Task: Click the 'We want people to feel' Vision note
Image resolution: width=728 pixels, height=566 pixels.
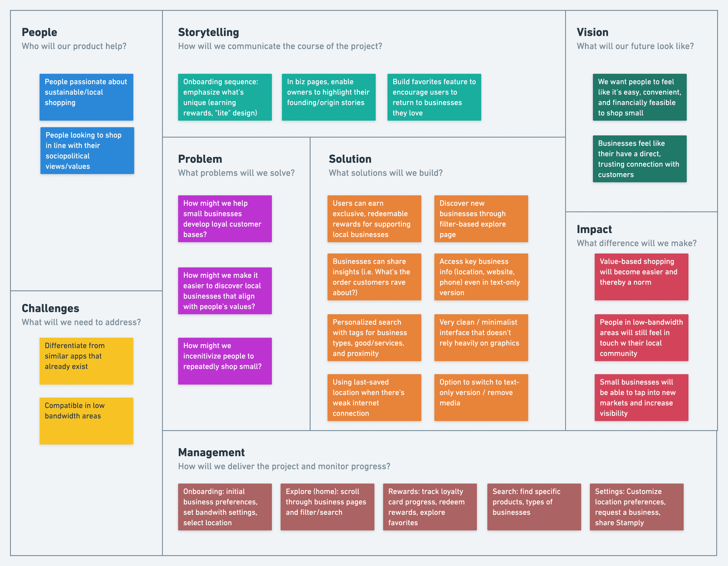Action: pyautogui.click(x=640, y=97)
